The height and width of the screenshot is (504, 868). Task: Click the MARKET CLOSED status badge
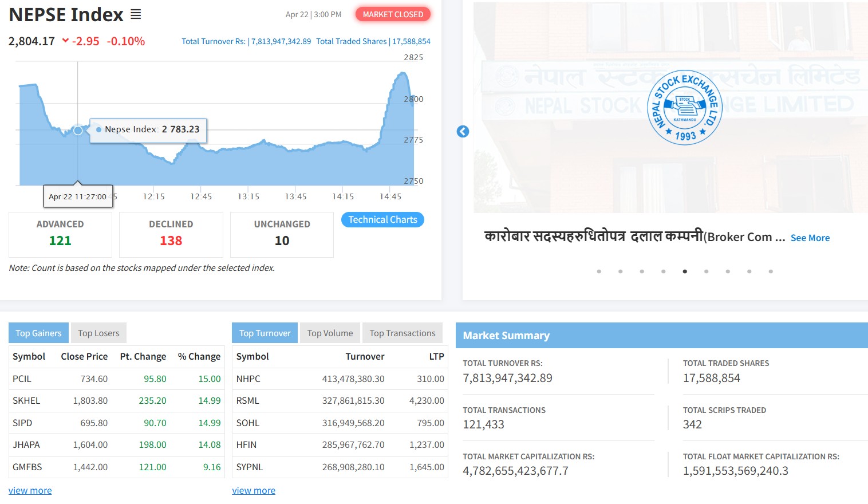pyautogui.click(x=393, y=14)
